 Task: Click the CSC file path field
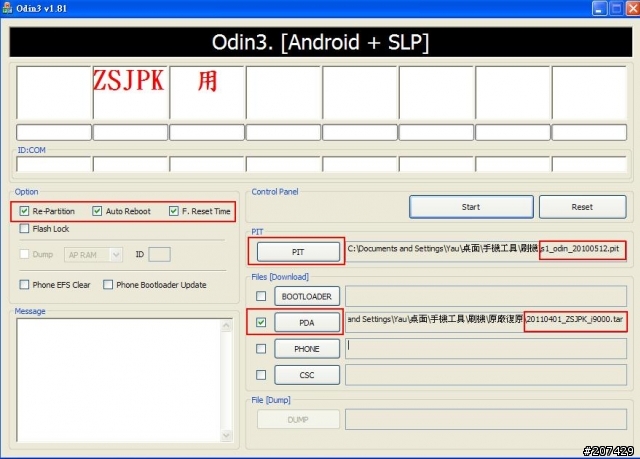pyautogui.click(x=486, y=375)
